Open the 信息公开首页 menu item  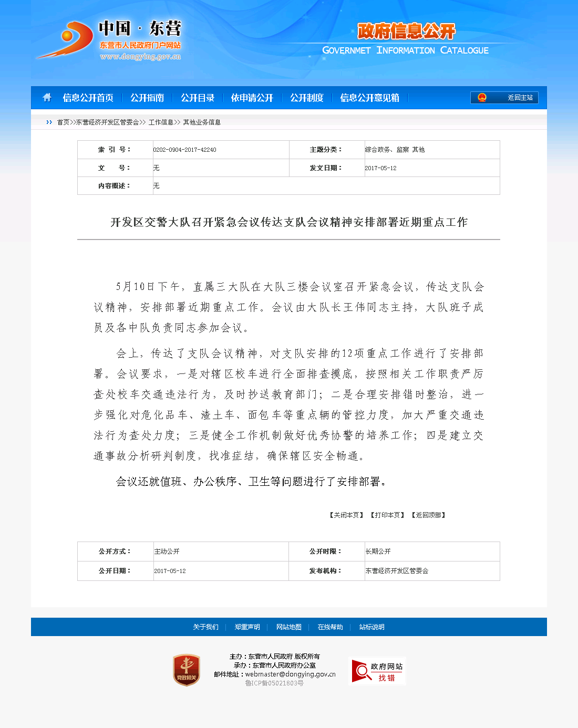pos(88,98)
